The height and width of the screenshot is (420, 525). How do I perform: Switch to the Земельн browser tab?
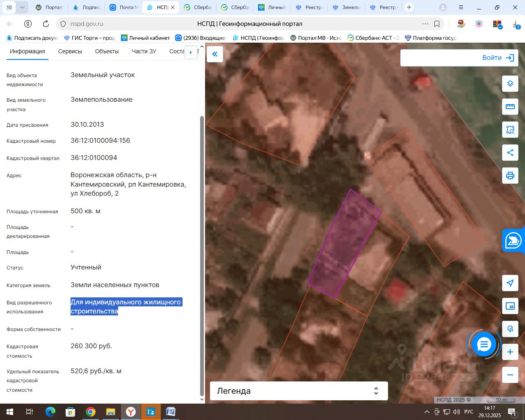click(x=346, y=7)
